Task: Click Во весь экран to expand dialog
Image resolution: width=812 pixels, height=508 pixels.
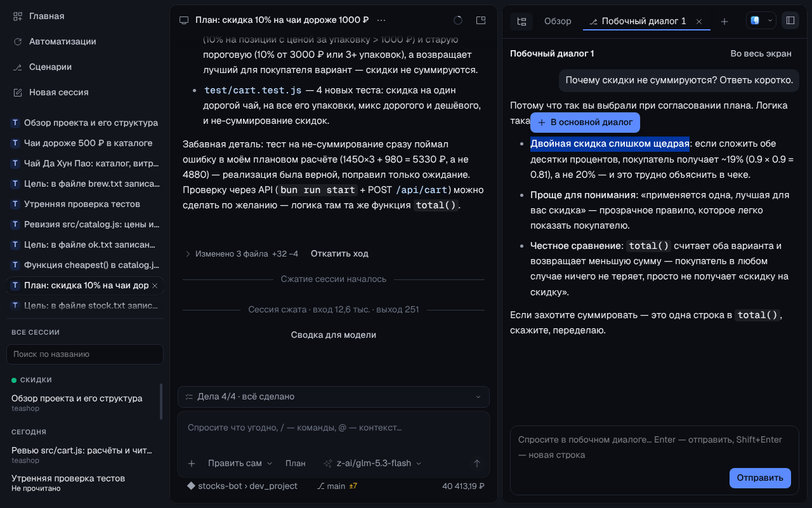Action: click(x=761, y=53)
